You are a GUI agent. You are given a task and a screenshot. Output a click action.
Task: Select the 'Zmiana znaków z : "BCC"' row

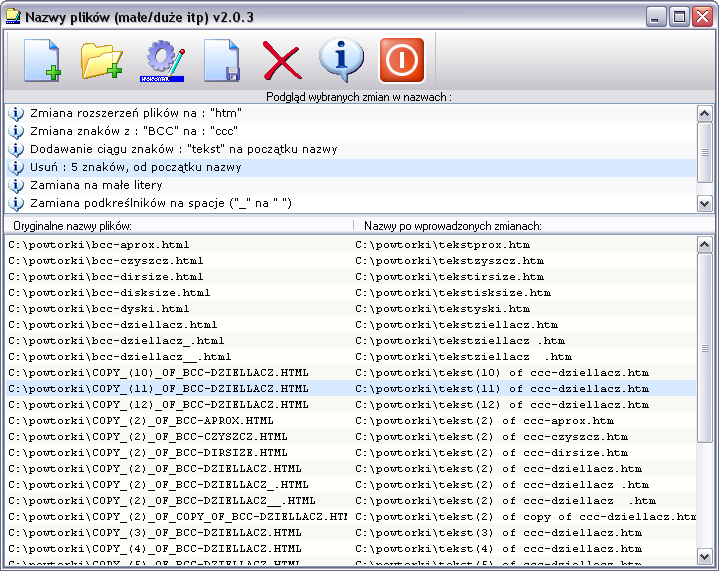[x=132, y=131]
